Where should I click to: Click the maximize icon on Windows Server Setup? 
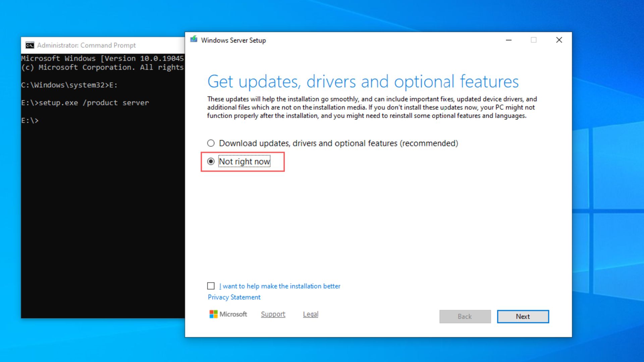534,40
